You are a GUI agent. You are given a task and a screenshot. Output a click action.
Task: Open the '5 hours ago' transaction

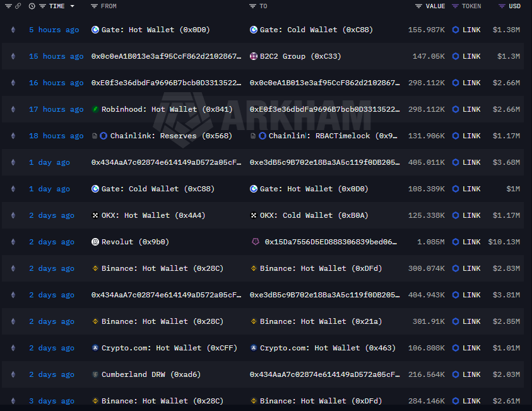click(54, 30)
